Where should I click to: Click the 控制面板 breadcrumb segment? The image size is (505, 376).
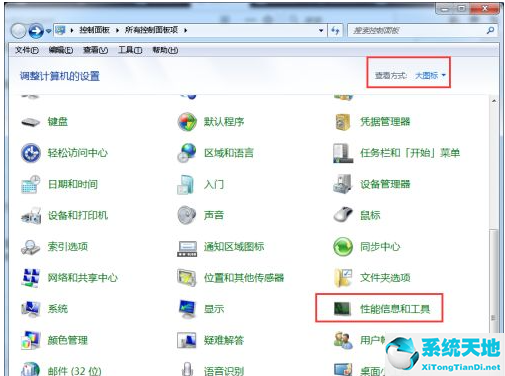click(94, 30)
